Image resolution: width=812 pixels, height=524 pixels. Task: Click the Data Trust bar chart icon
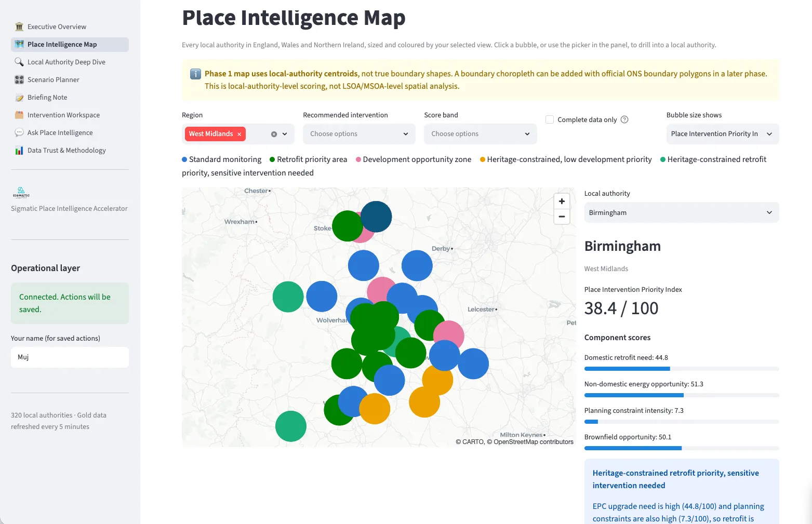(19, 150)
